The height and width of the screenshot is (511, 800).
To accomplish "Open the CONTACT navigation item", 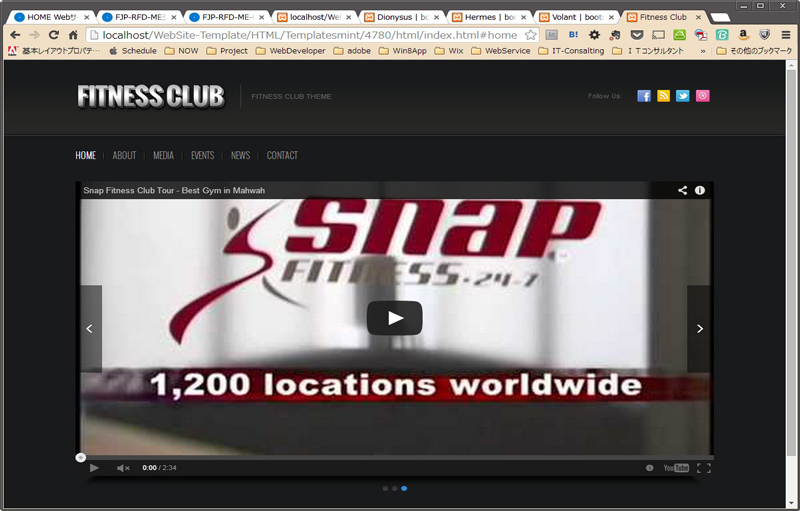I will pyautogui.click(x=282, y=155).
